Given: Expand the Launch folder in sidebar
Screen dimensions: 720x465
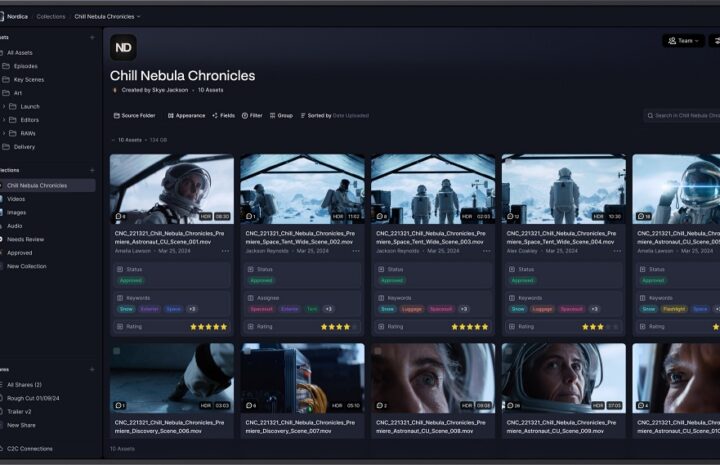Looking at the screenshot, I should pyautogui.click(x=4, y=106).
